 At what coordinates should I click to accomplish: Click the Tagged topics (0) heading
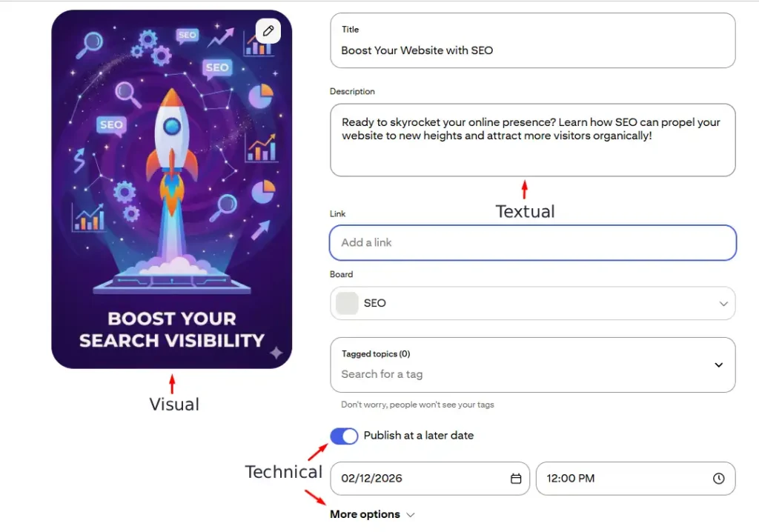point(376,354)
